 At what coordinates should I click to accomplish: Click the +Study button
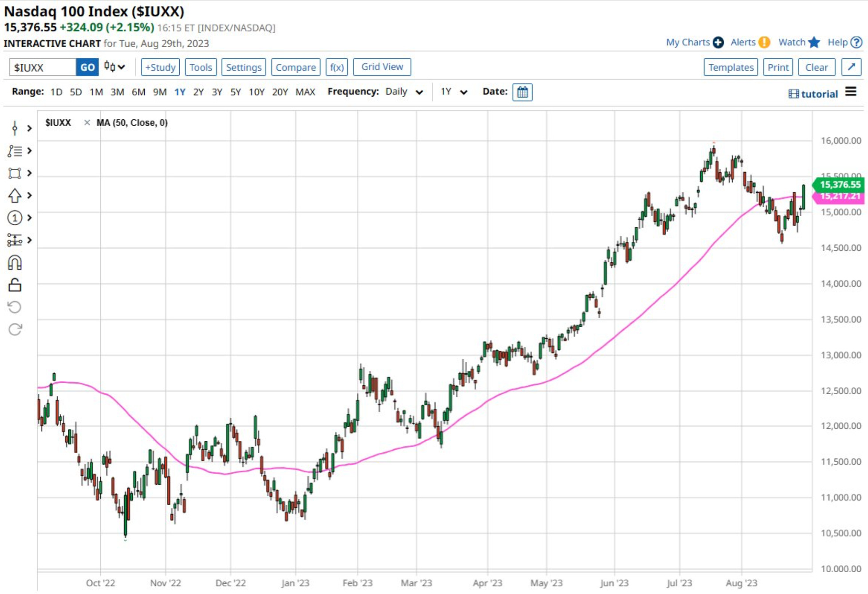160,67
